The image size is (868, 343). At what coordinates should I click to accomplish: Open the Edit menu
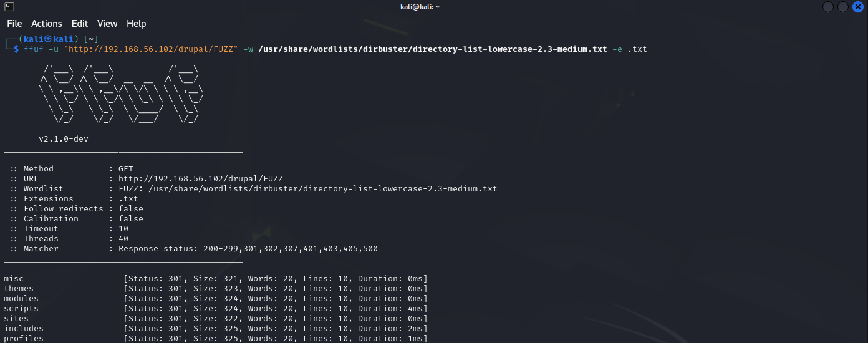click(x=80, y=24)
